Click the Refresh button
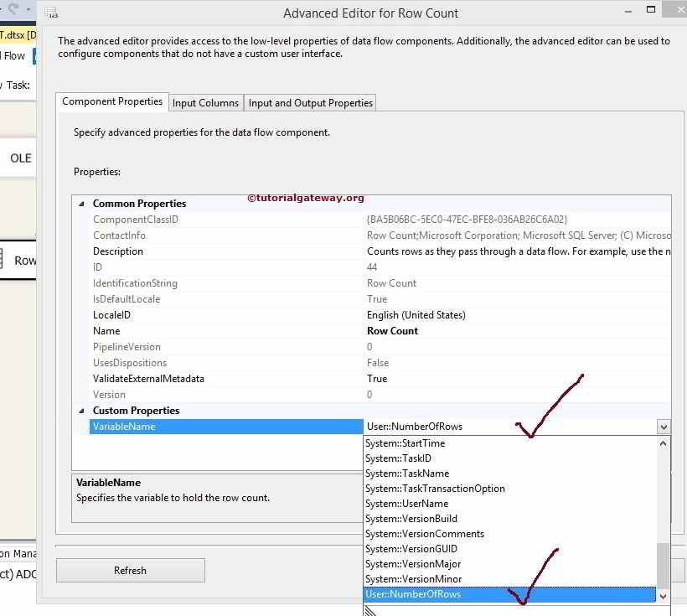Viewport: 687px width, 616px height. pos(130,570)
